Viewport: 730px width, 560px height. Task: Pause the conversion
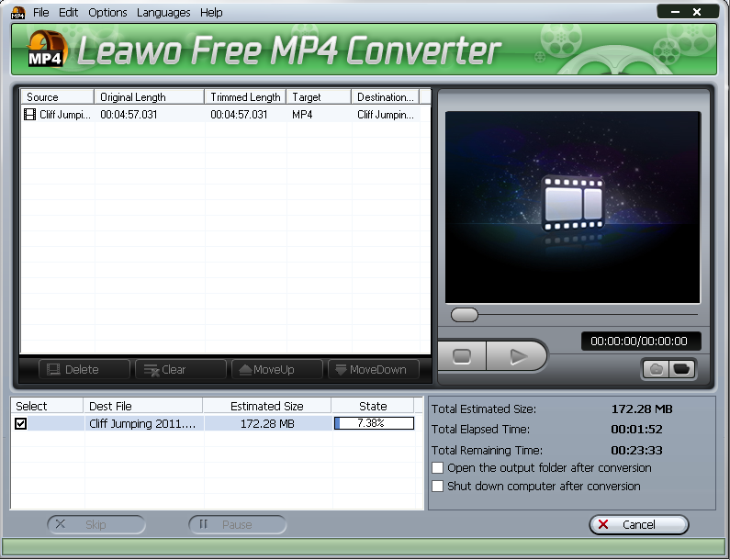coord(238,524)
